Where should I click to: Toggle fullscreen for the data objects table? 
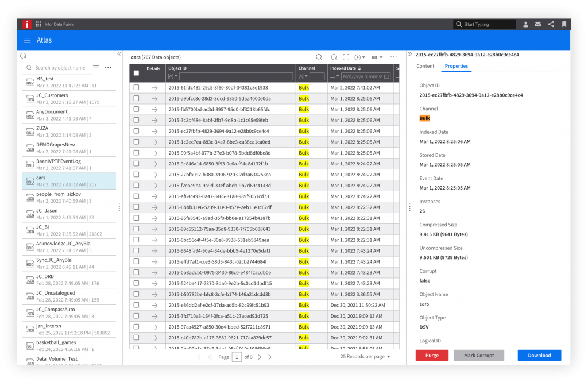tap(346, 57)
